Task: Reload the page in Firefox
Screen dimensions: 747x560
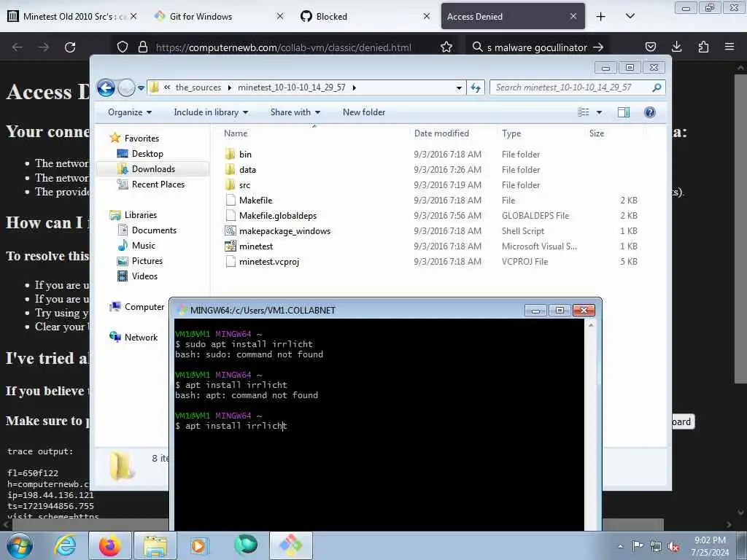Action: pos(70,47)
